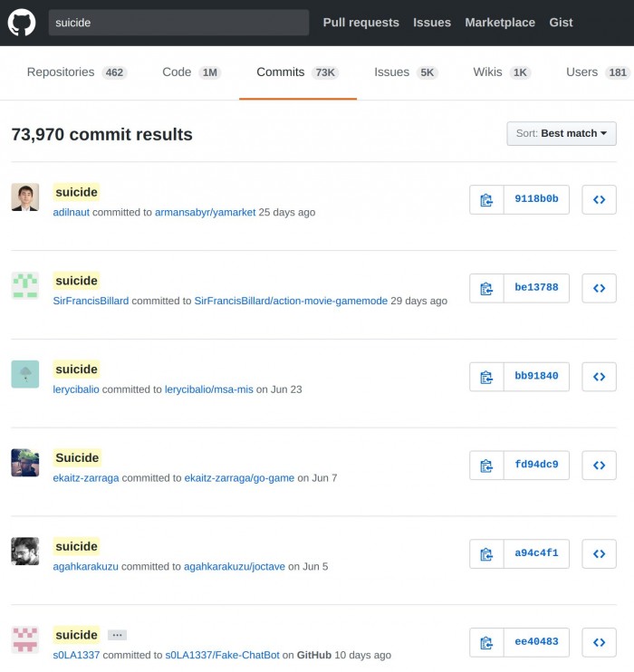This screenshot has width=634, height=672.
Task: Open commit title in agahkarakuzu's result
Action: [76, 547]
